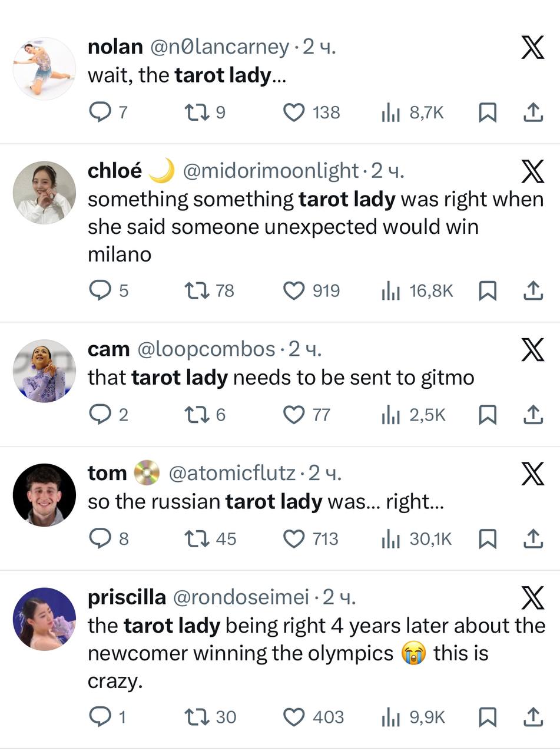Like cam's tweet about gitmo
Image resolution: width=560 pixels, height=754 pixels.
click(x=294, y=415)
